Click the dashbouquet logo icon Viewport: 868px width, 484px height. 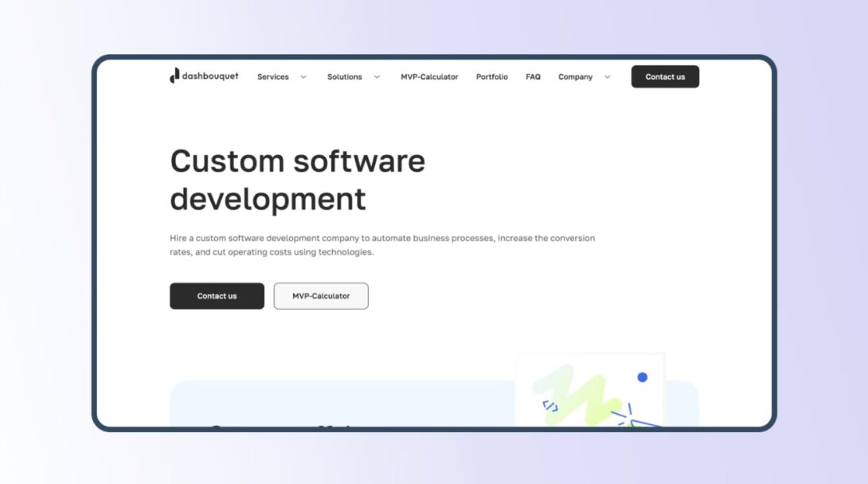point(174,76)
